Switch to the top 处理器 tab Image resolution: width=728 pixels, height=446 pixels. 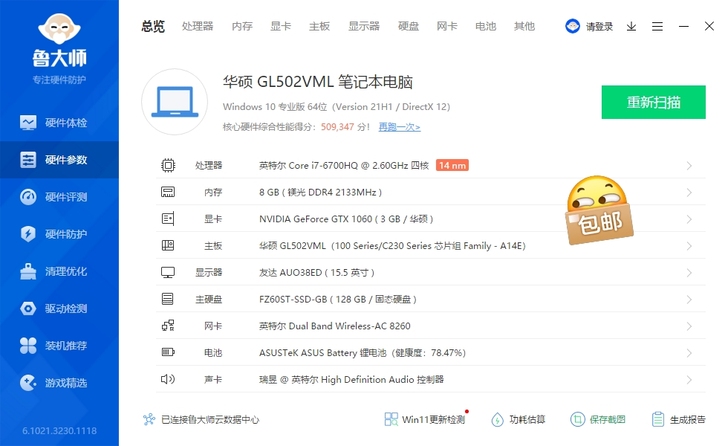click(197, 26)
